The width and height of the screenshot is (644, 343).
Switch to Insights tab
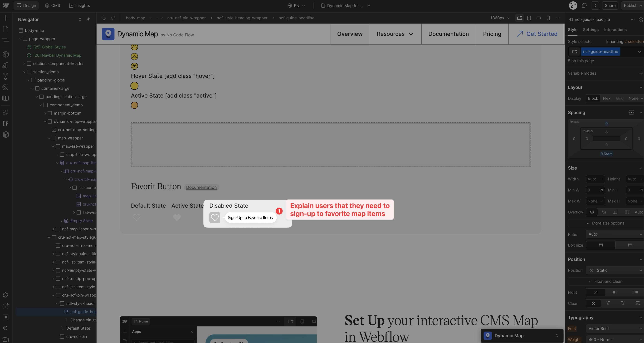[79, 6]
